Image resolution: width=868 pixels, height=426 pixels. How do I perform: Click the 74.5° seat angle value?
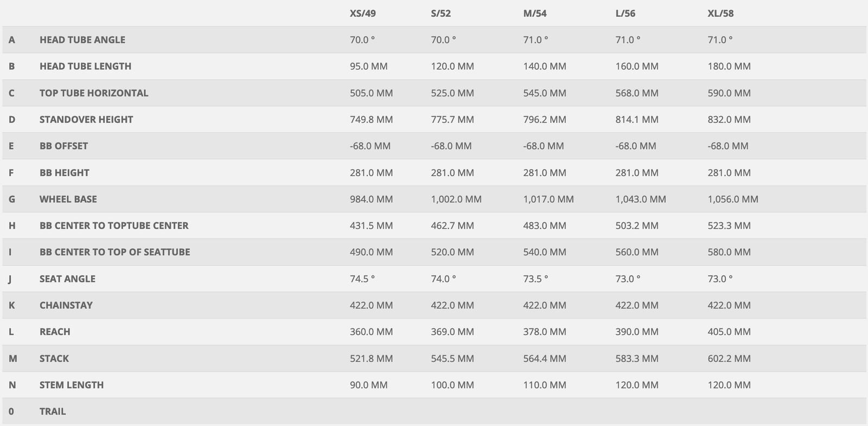362,279
